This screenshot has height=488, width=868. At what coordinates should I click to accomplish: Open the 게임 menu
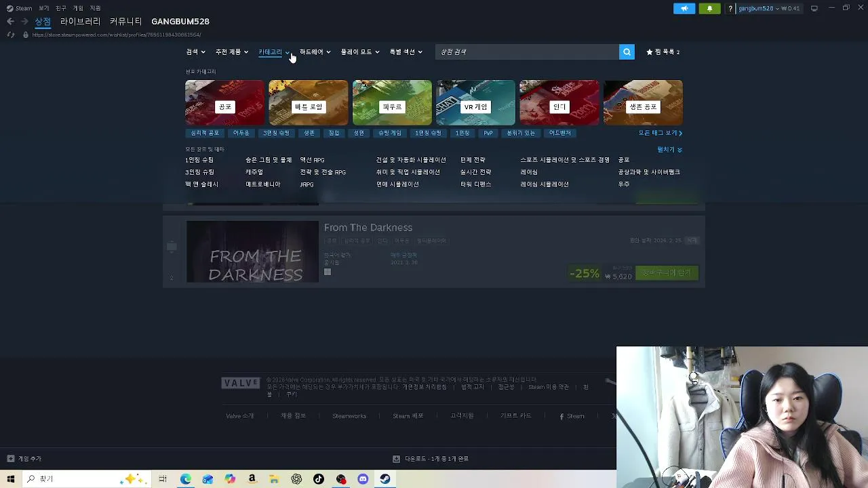78,8
